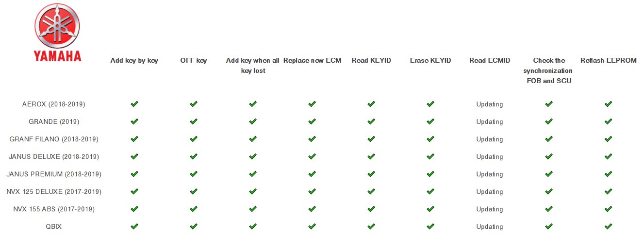Click GRANF FILANO checkmark under Replace new ECM
Viewport: 644px width, 242px height.
point(312,139)
